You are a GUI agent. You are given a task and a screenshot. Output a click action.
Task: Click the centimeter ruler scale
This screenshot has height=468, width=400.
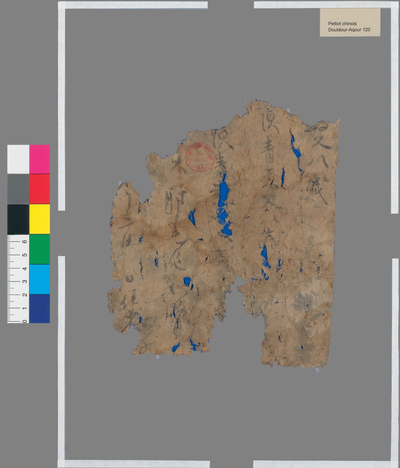click(x=18, y=279)
